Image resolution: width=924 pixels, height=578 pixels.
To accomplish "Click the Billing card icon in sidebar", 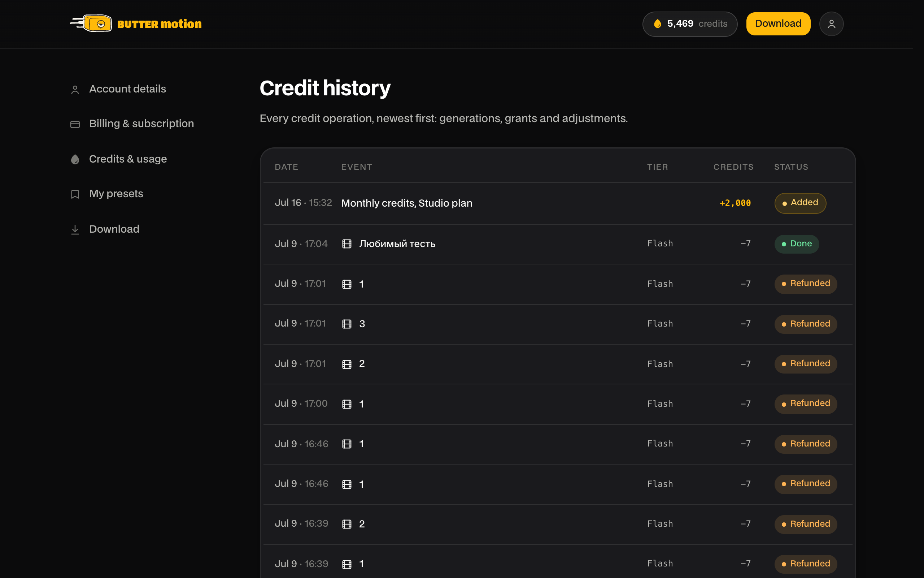I will [x=75, y=124].
